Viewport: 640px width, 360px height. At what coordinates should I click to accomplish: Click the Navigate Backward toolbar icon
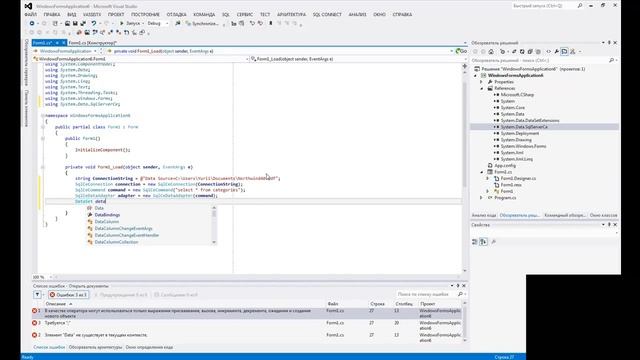tap(32, 24)
